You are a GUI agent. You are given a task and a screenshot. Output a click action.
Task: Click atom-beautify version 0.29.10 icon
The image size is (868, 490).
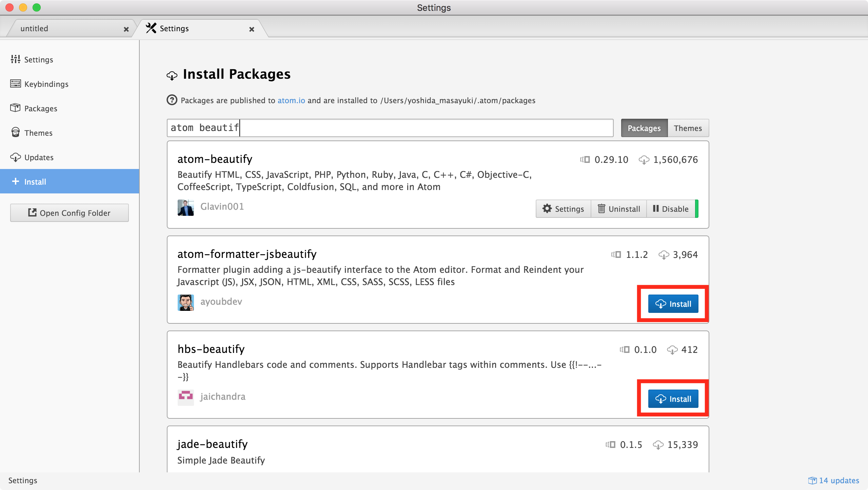(585, 159)
